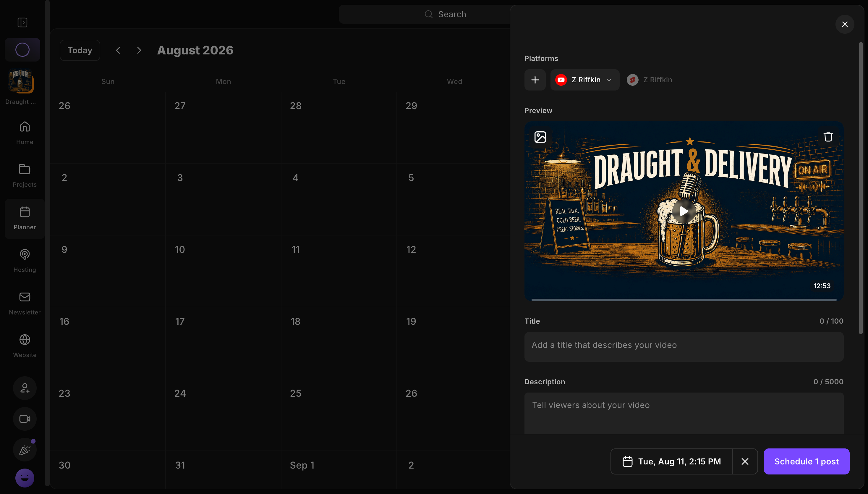Open Projects in sidebar
The height and width of the screenshot is (494, 868).
tap(25, 175)
